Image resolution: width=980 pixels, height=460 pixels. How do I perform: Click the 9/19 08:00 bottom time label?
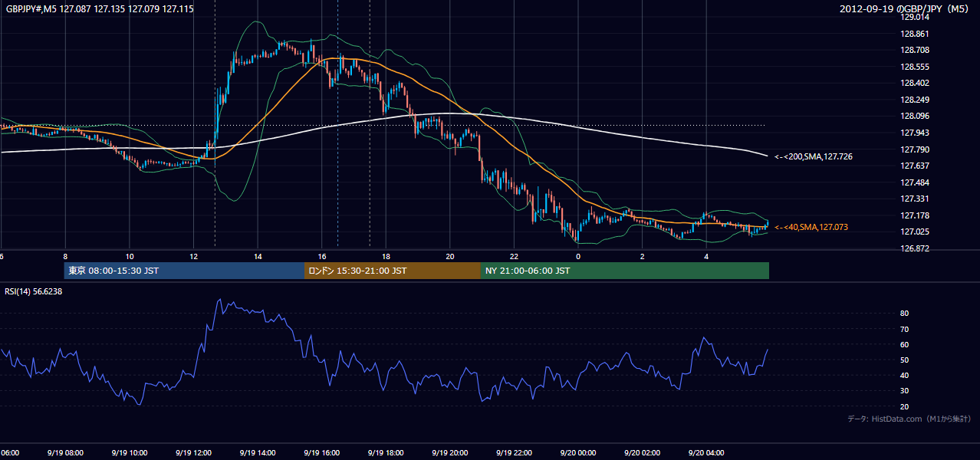point(65,452)
